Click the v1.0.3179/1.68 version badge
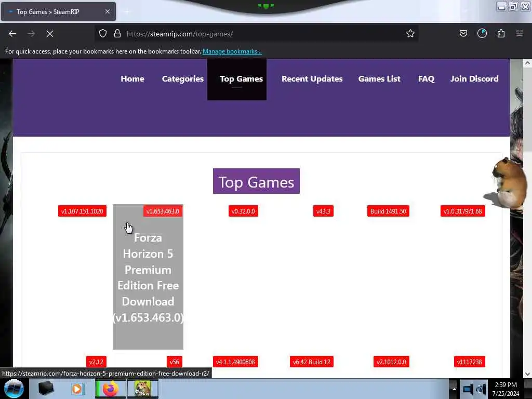This screenshot has width=532, height=399. [x=463, y=211]
